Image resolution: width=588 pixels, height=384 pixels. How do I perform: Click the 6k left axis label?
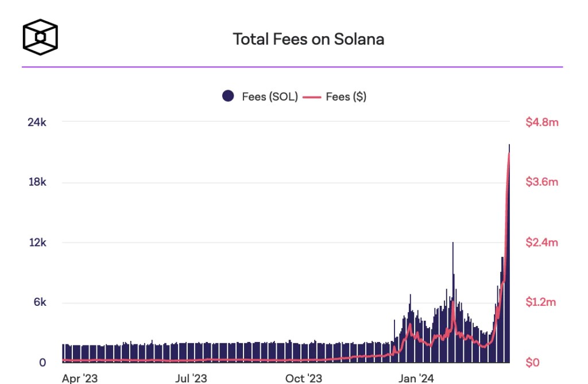(x=40, y=302)
